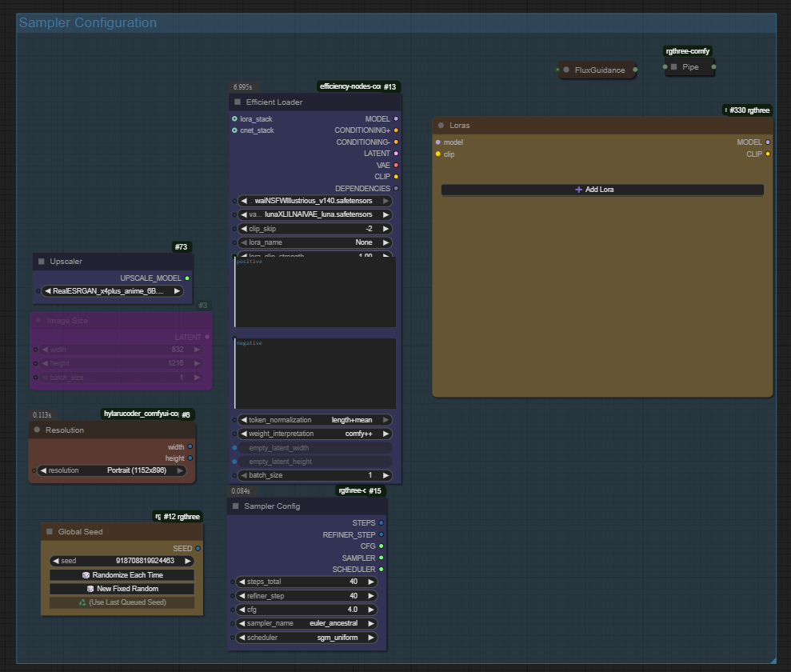Collapse the Efficient Loader node
The height and width of the screenshot is (672, 791).
(238, 102)
